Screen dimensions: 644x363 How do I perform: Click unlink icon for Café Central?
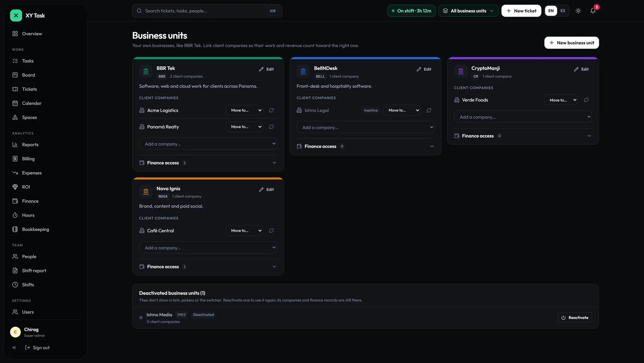coord(271,231)
